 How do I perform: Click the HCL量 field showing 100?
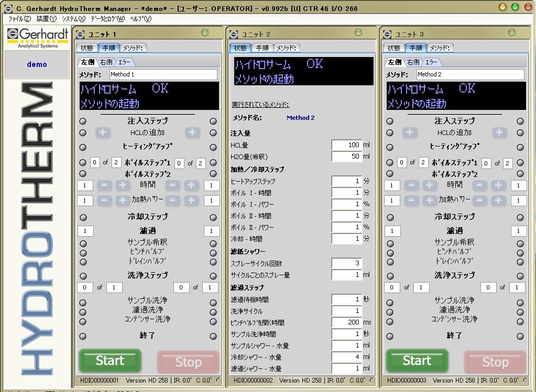point(346,145)
